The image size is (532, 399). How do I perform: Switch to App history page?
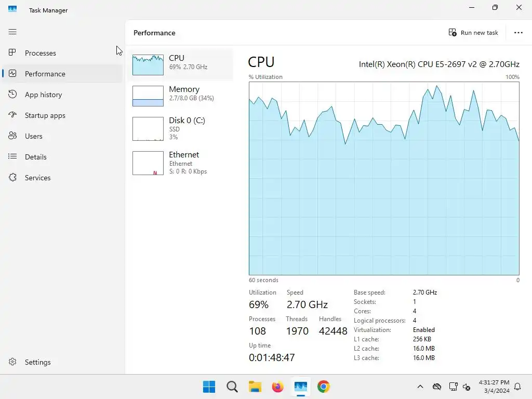(44, 95)
